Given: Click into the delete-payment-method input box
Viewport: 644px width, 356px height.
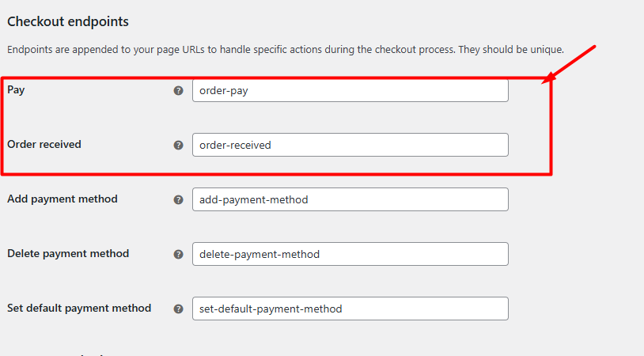Looking at the screenshot, I should (x=350, y=254).
